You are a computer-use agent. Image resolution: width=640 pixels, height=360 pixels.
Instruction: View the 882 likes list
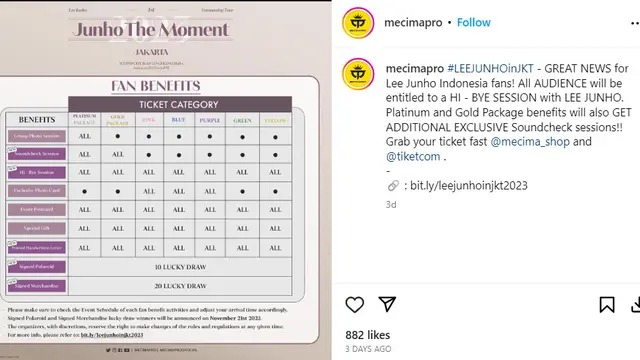tap(367, 335)
